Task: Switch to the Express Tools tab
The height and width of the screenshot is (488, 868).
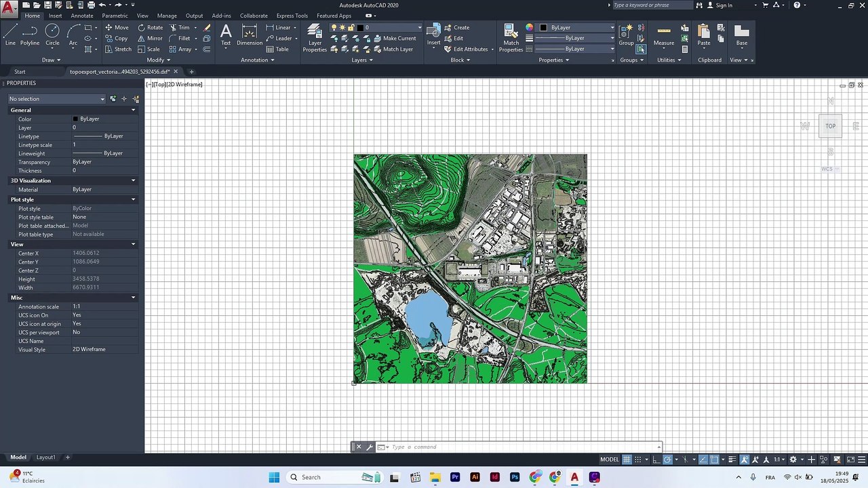Action: click(x=292, y=16)
